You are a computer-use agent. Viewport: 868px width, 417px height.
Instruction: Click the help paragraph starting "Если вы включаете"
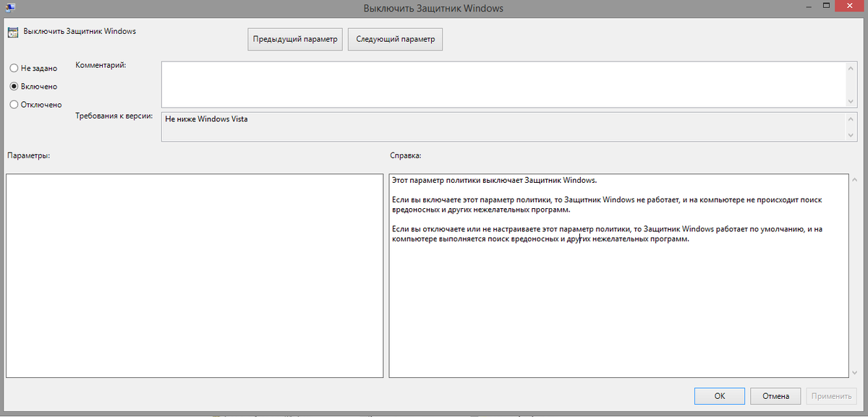607,205
